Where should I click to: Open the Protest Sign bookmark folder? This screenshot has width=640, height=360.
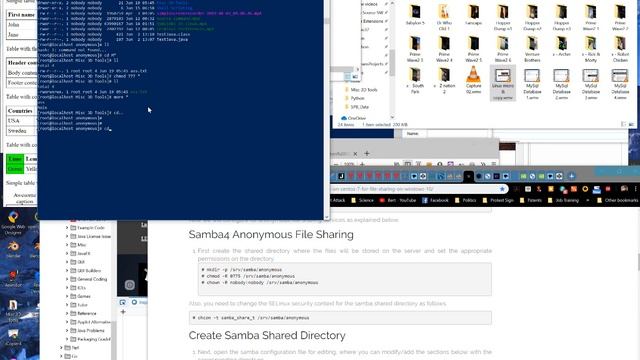coord(498,200)
